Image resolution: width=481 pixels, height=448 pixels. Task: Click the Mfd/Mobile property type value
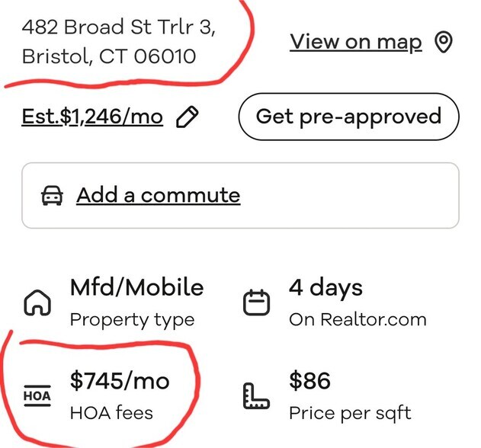coord(136,288)
